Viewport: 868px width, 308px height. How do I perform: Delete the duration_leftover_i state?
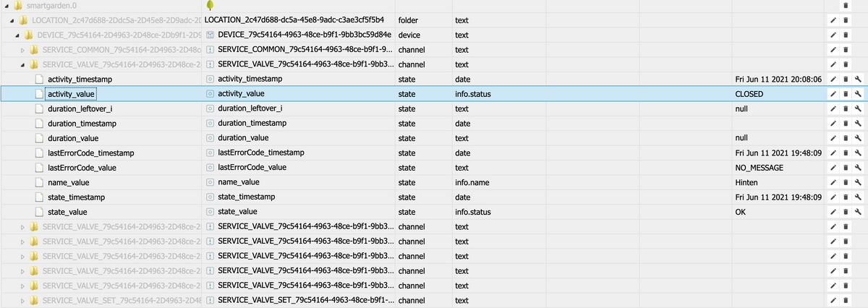pos(845,108)
